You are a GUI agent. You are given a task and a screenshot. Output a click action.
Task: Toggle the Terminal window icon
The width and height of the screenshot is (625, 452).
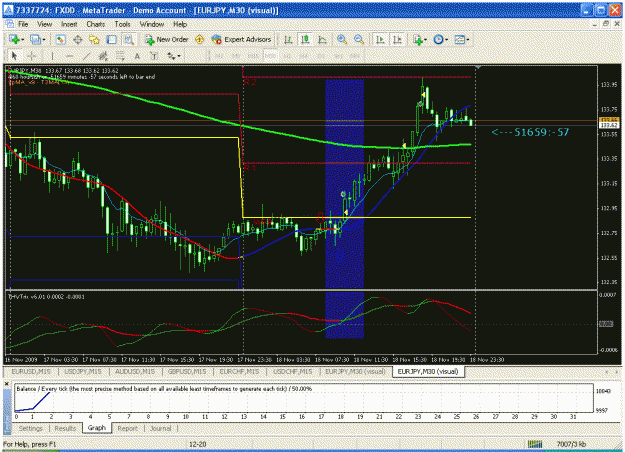pyautogui.click(x=112, y=39)
